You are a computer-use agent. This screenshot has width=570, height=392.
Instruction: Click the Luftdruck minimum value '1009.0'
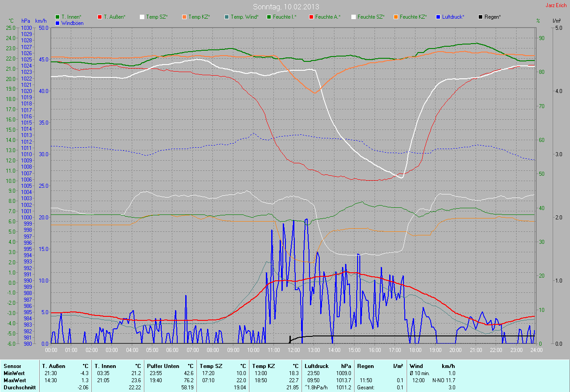point(343,373)
